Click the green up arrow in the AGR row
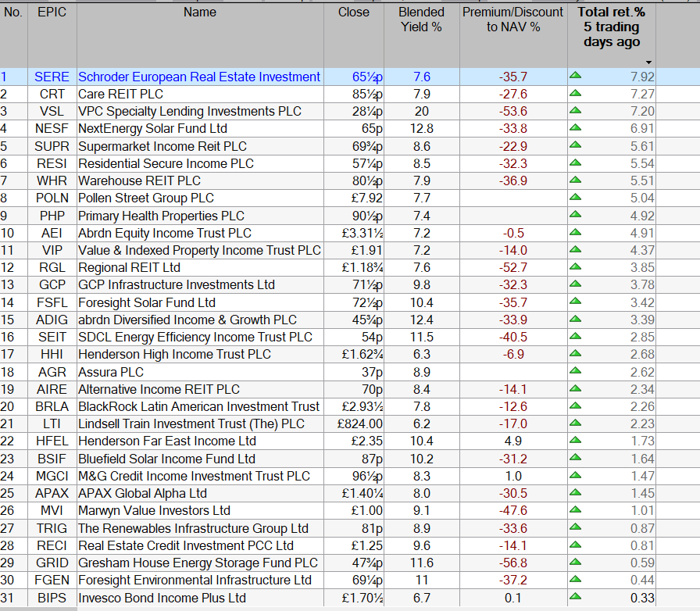This screenshot has width=700, height=611. click(x=576, y=370)
